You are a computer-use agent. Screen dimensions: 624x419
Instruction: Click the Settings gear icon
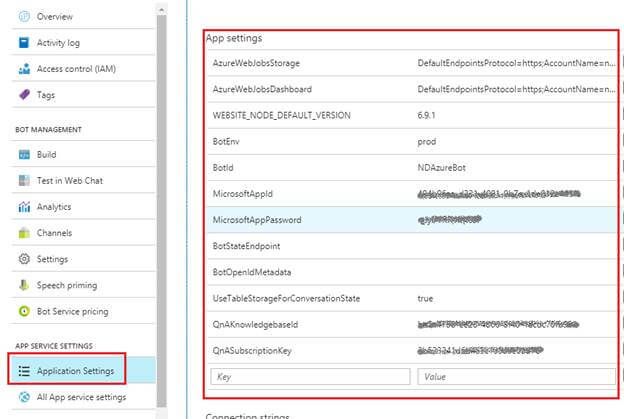point(24,259)
